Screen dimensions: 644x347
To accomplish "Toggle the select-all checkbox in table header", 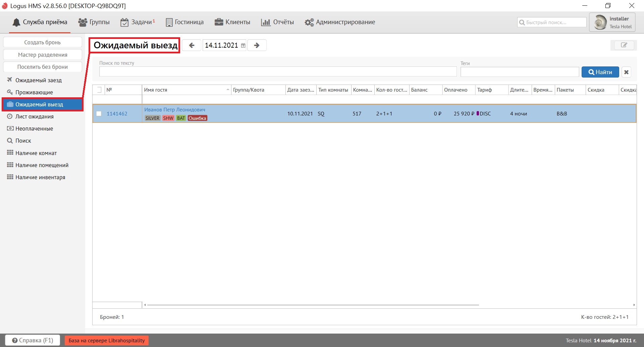I will [99, 90].
